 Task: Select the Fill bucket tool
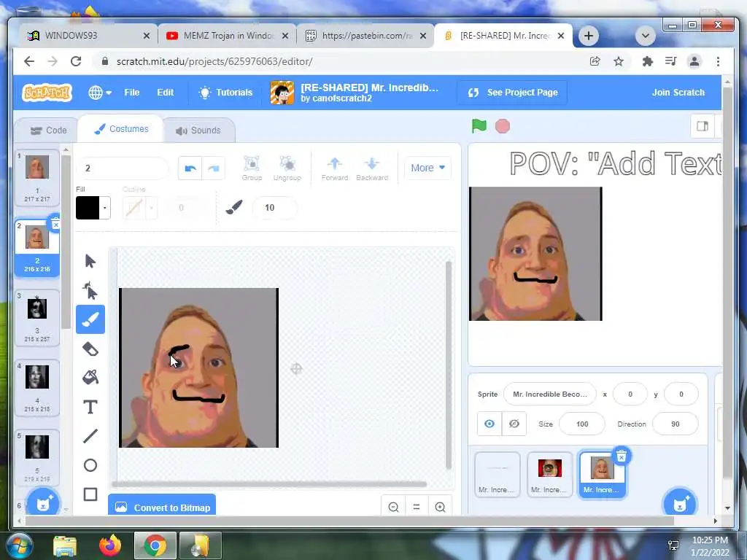click(90, 378)
